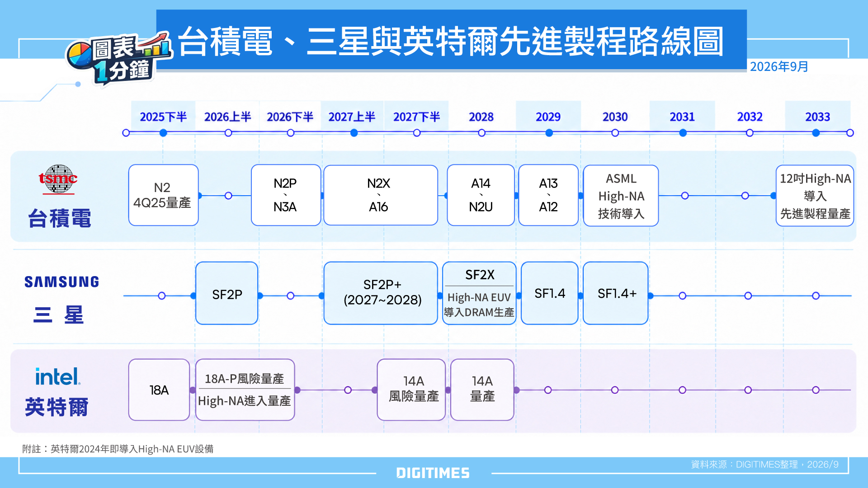Click the ASML High-NA 技術導入 box
Screen dimensions: 868x488
[621, 196]
